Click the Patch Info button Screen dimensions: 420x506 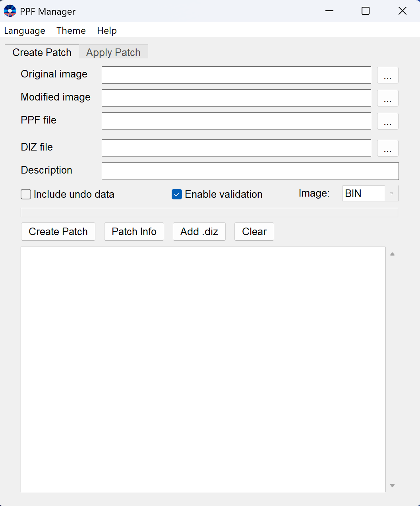pos(134,232)
